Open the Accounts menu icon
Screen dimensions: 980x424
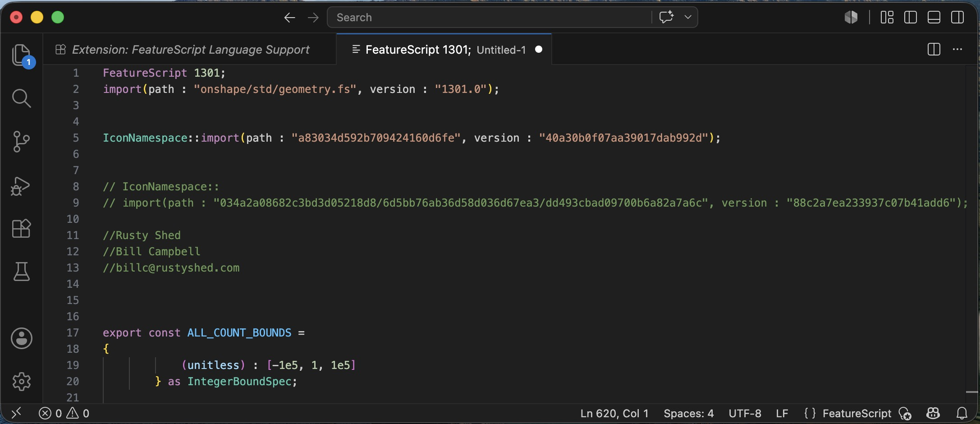pyautogui.click(x=21, y=338)
